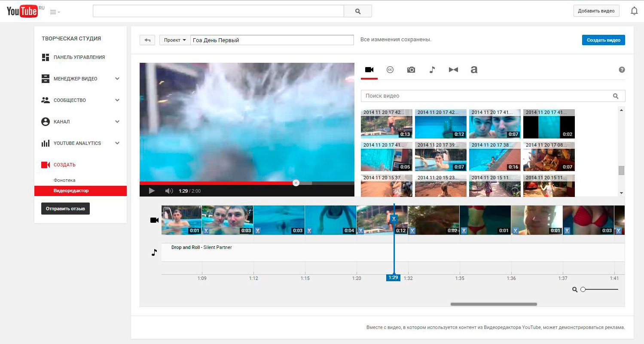The image size is (644, 344).
Task: Click the library vertical scrollbar thumb
Action: pos(621,170)
